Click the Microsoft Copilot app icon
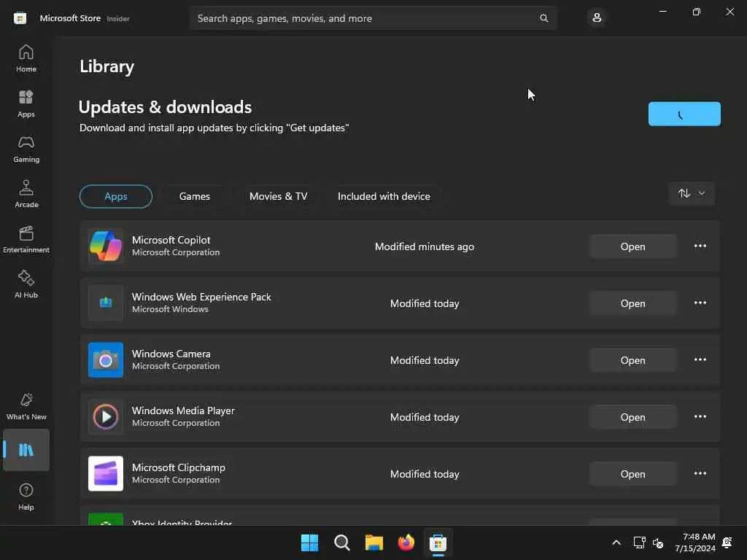The height and width of the screenshot is (560, 747). tap(106, 246)
